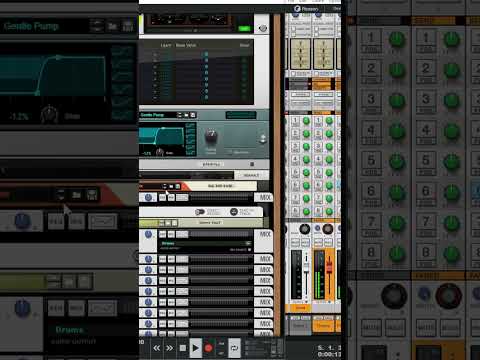
Task: Click the white button right of the dark display strip
Action: click(x=251, y=175)
